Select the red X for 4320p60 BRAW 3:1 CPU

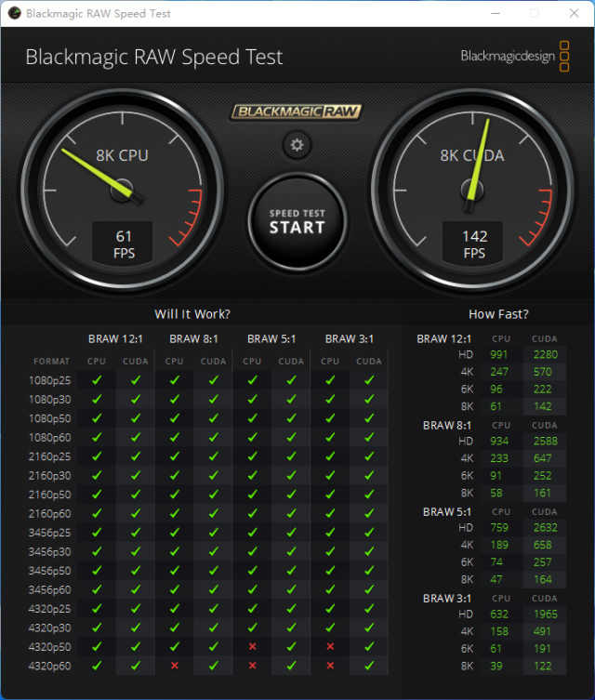click(x=331, y=666)
